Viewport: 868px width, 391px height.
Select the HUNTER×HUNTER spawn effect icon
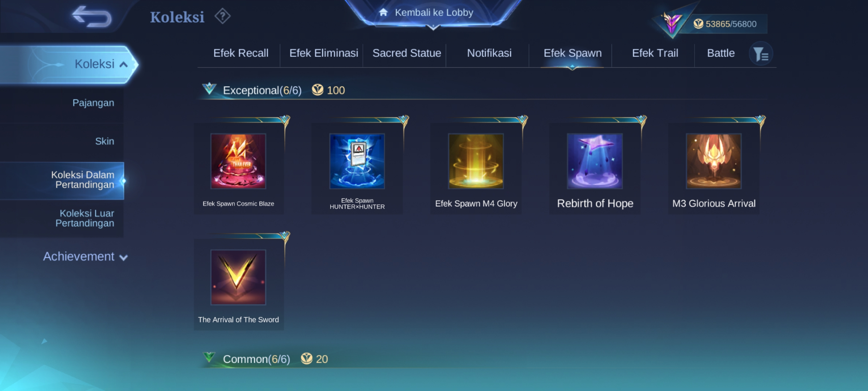click(357, 161)
